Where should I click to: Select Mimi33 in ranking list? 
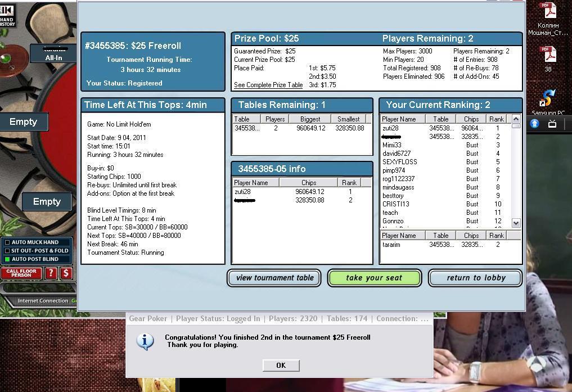tap(445, 145)
